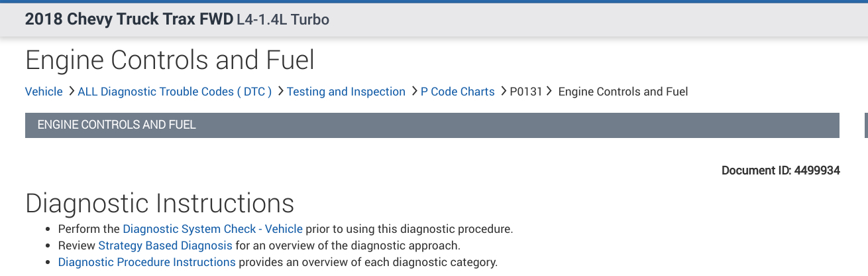Click chevron following Testing and Inspection

coord(414,92)
